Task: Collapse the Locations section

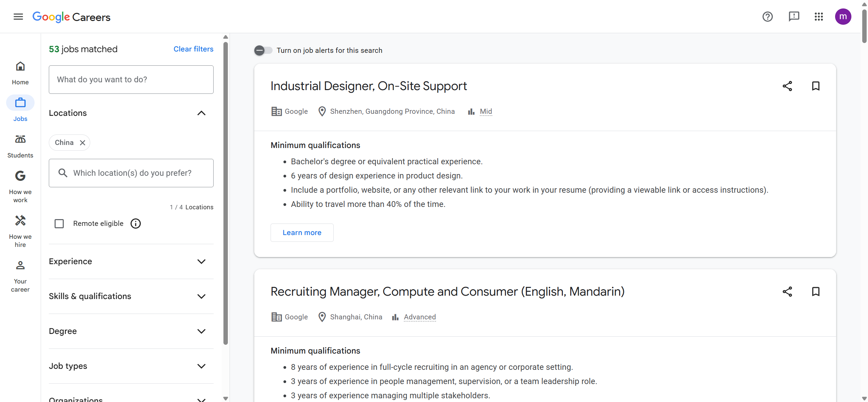Action: pyautogui.click(x=201, y=113)
